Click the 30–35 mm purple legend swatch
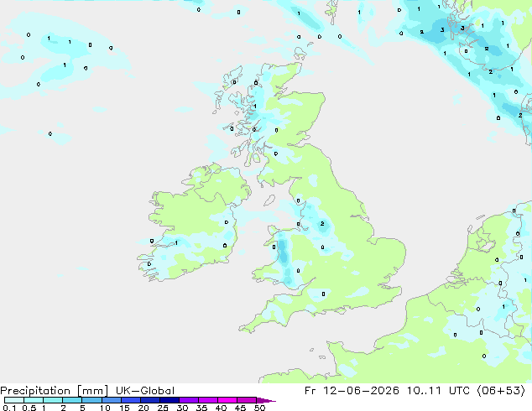532x411 pixels. [189, 400]
